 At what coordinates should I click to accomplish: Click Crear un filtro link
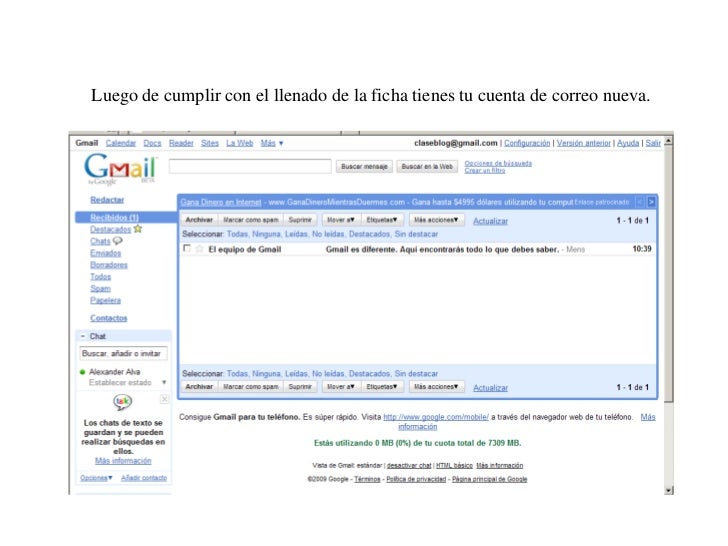(x=485, y=170)
